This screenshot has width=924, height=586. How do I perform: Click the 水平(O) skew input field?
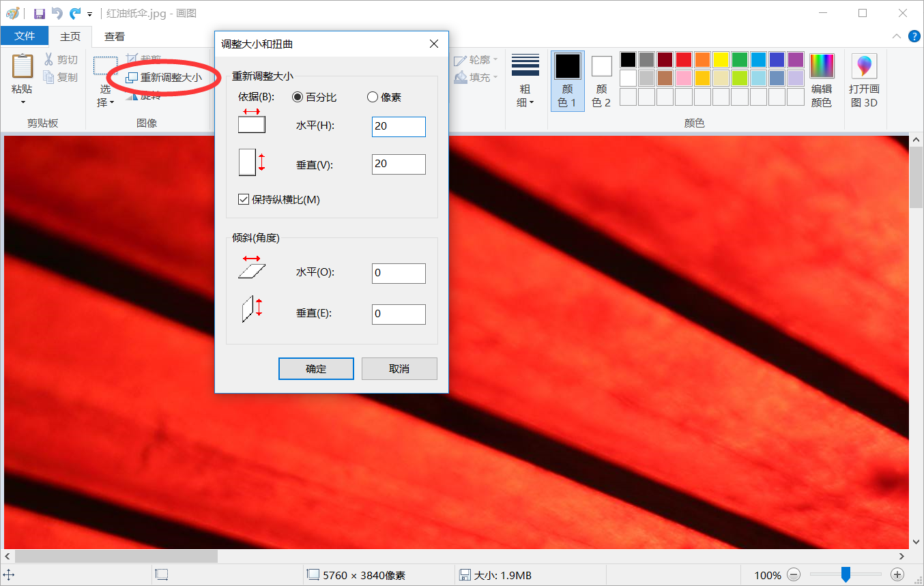(x=399, y=273)
